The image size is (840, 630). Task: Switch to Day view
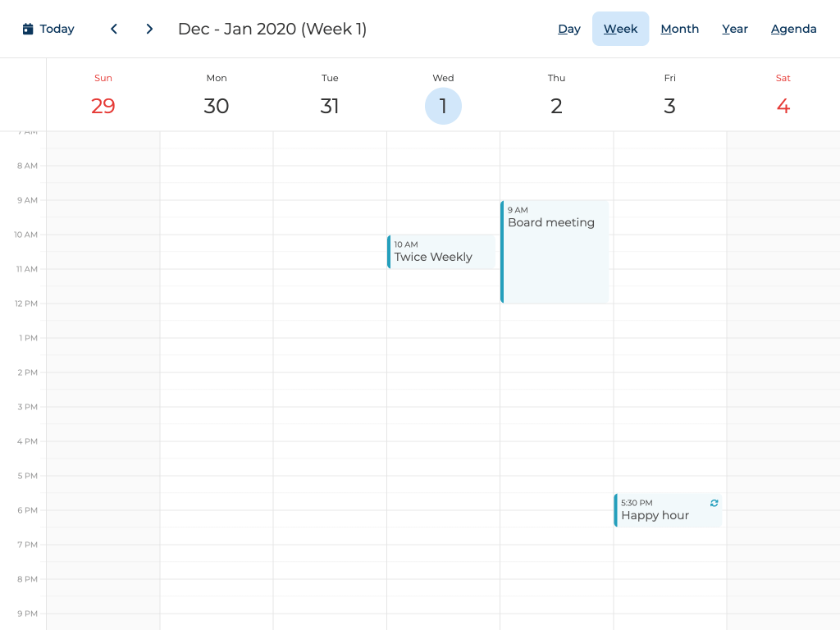[569, 29]
